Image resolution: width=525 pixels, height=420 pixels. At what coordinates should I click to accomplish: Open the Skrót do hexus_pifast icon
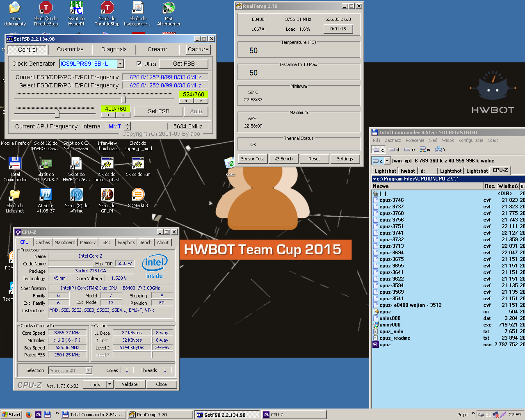point(107,169)
